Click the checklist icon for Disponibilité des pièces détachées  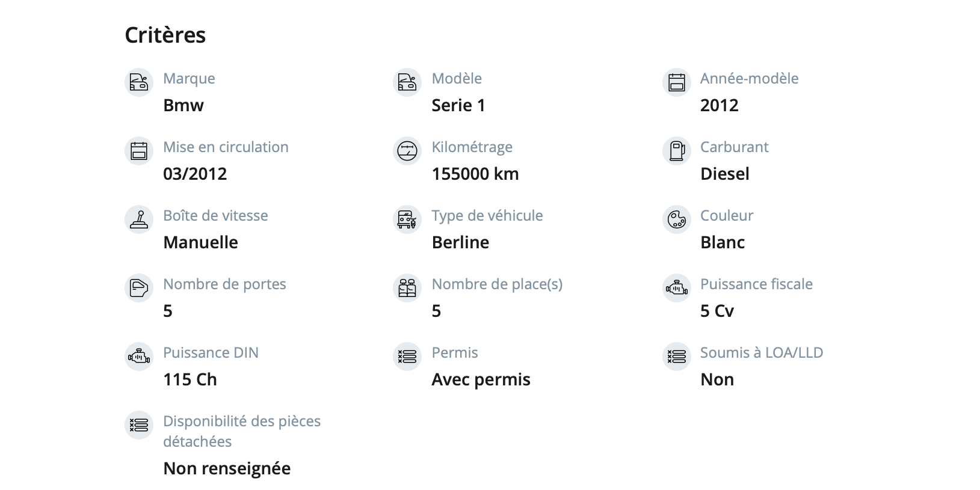click(139, 424)
